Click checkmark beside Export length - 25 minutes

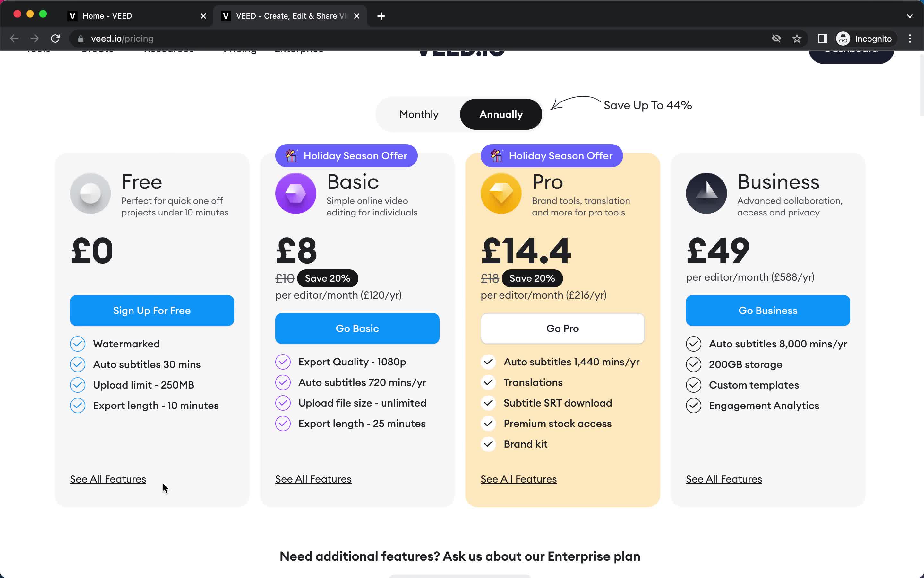click(x=283, y=424)
